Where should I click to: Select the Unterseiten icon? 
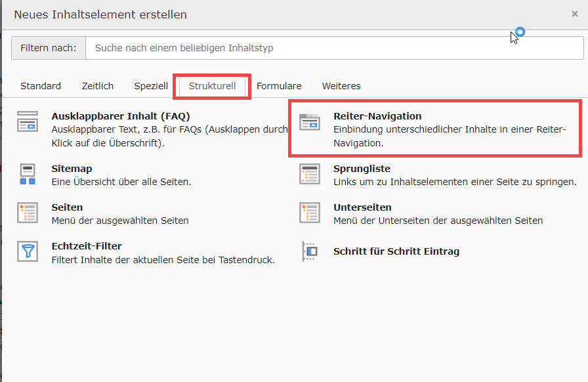coord(310,213)
